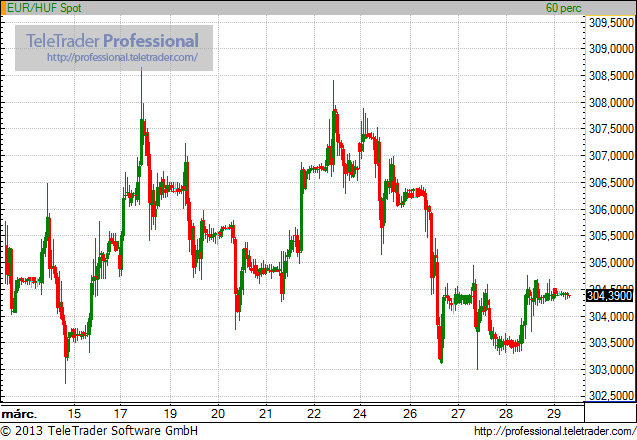Click the 307,0000 price axis label
The height and width of the screenshot is (440, 637).
click(611, 156)
